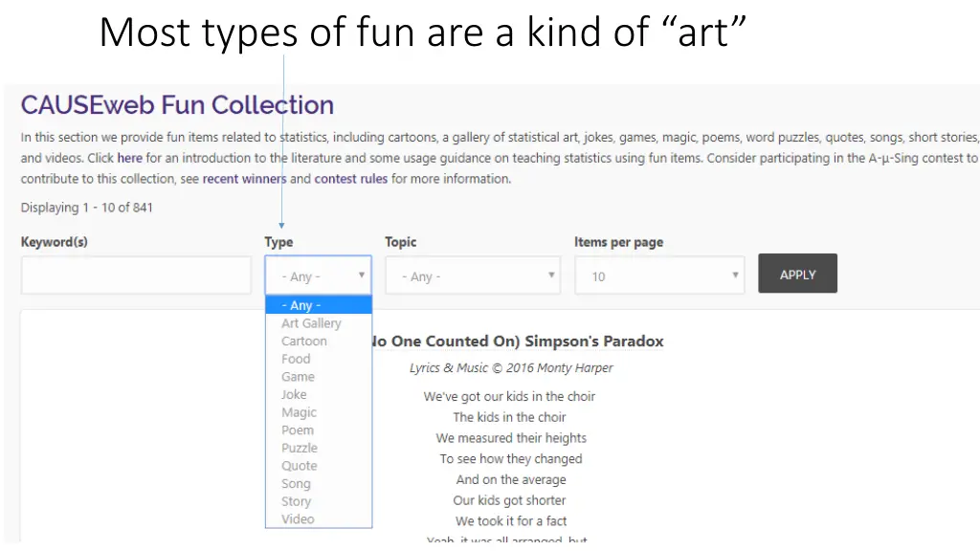Click the Keyword(s) text input field
This screenshot has width=980, height=551.
click(136, 275)
